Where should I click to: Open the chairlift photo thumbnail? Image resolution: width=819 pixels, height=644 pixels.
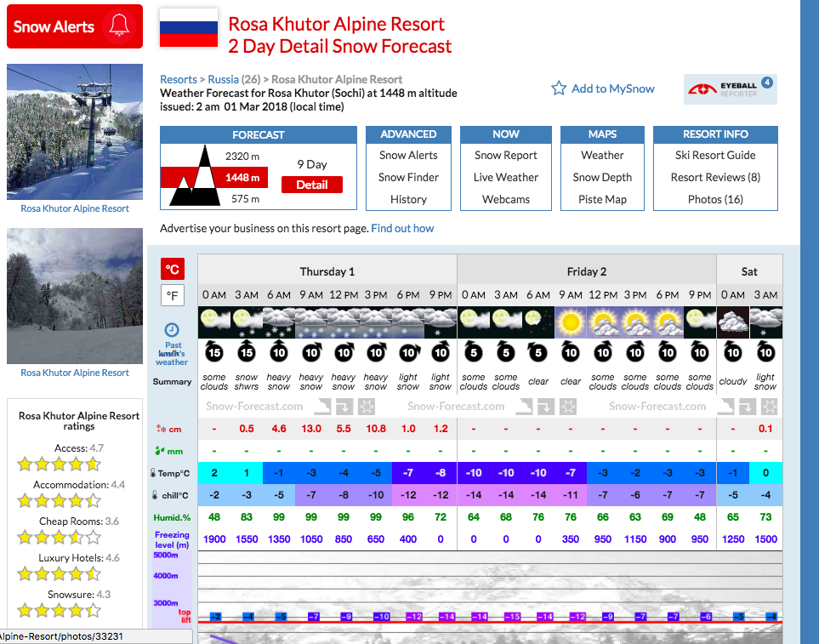[x=75, y=132]
